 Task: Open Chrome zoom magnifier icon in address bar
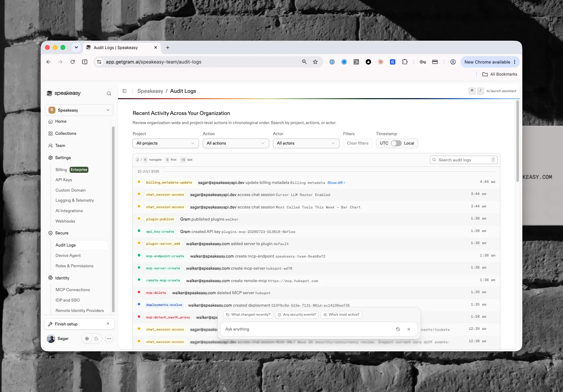(x=305, y=62)
